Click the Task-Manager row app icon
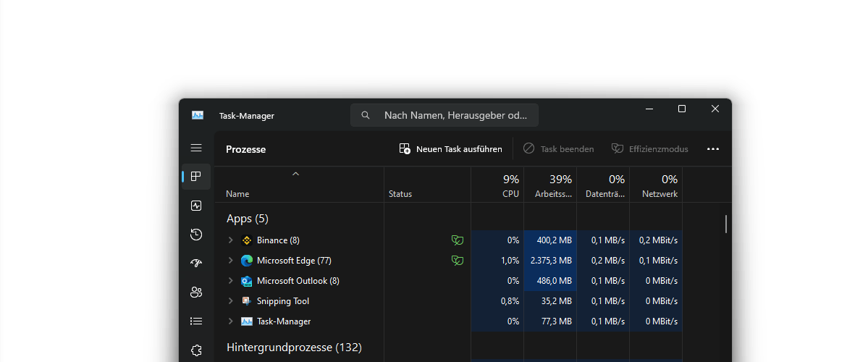This screenshot has width=868, height=362. 247,321
